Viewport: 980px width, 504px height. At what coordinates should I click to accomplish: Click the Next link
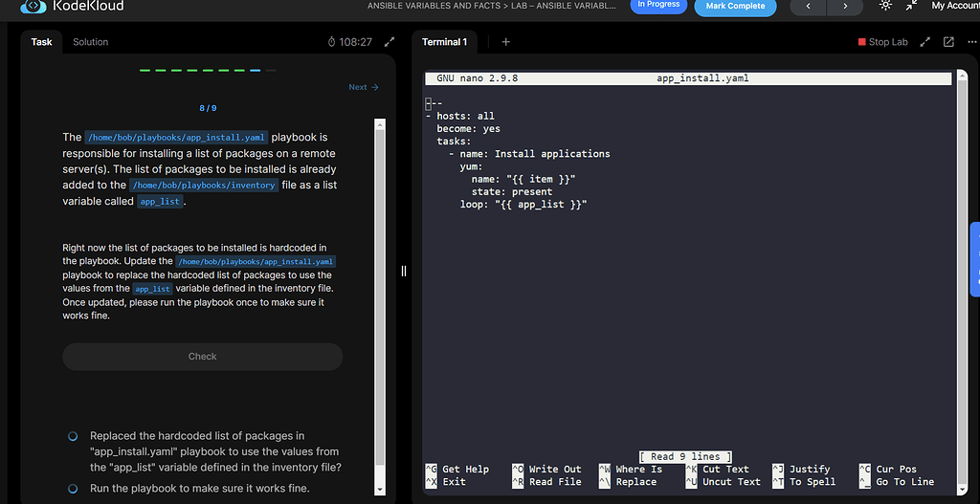[x=364, y=87]
